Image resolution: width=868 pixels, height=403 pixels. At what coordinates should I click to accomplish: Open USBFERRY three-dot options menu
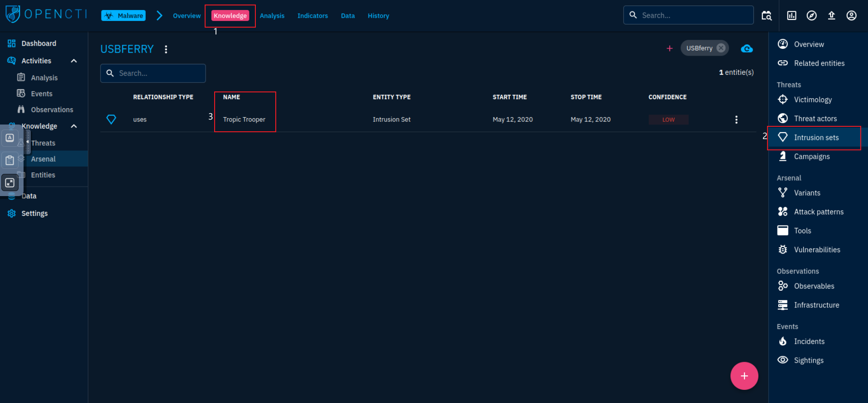click(166, 49)
